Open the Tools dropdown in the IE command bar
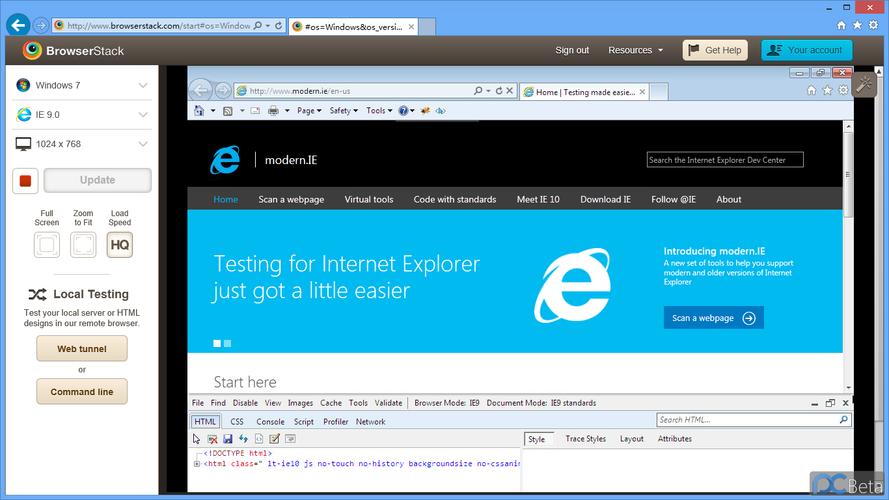This screenshot has height=500, width=889. [379, 111]
